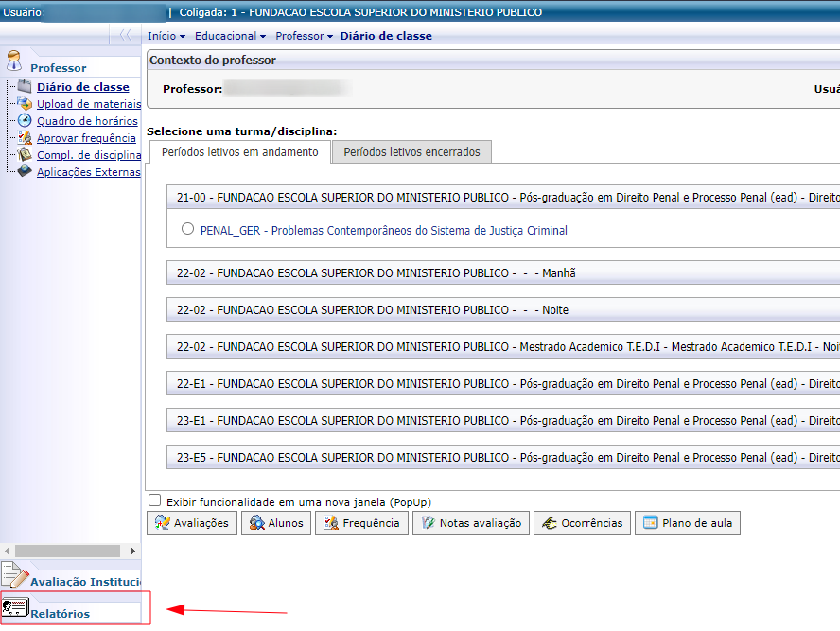Expand the 23-E1 period group
This screenshot has width=840, height=631.
503,420
